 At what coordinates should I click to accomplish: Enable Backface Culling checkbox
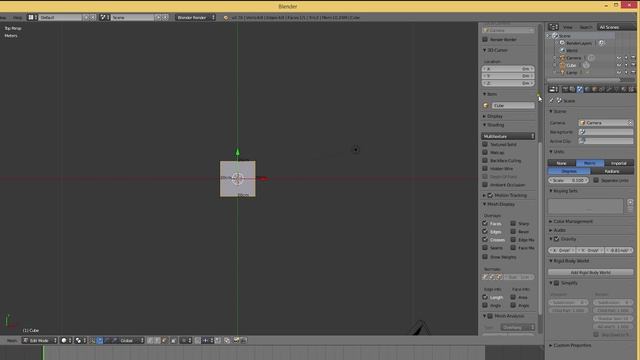coord(485,160)
